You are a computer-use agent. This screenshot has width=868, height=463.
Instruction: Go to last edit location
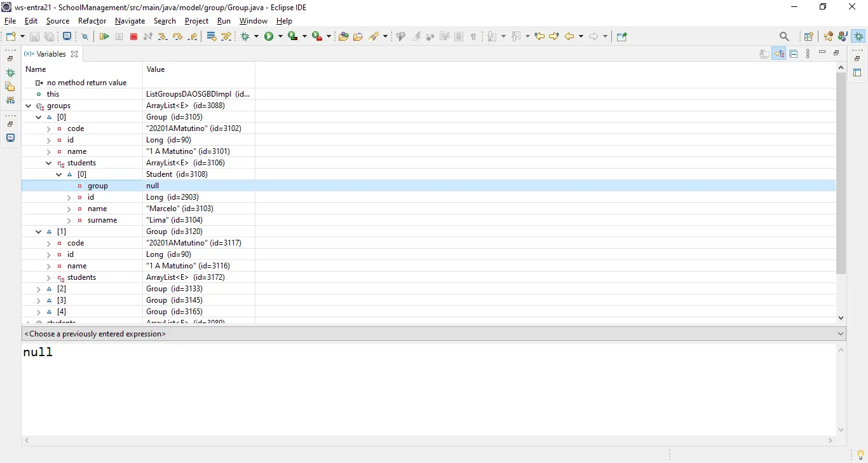[539, 36]
